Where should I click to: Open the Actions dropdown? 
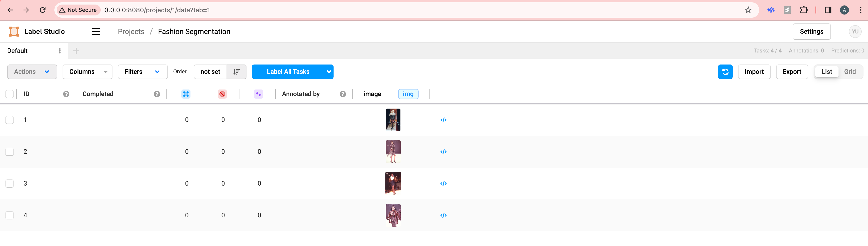point(32,72)
